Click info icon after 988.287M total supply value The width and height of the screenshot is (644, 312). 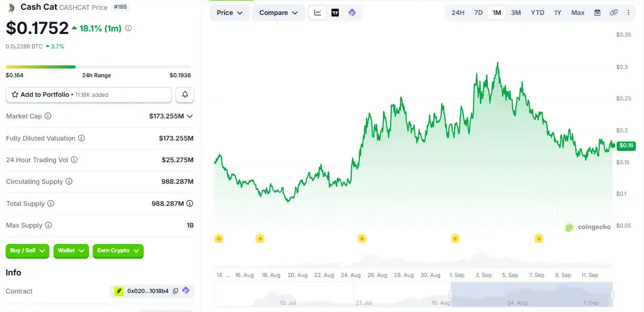tap(190, 204)
